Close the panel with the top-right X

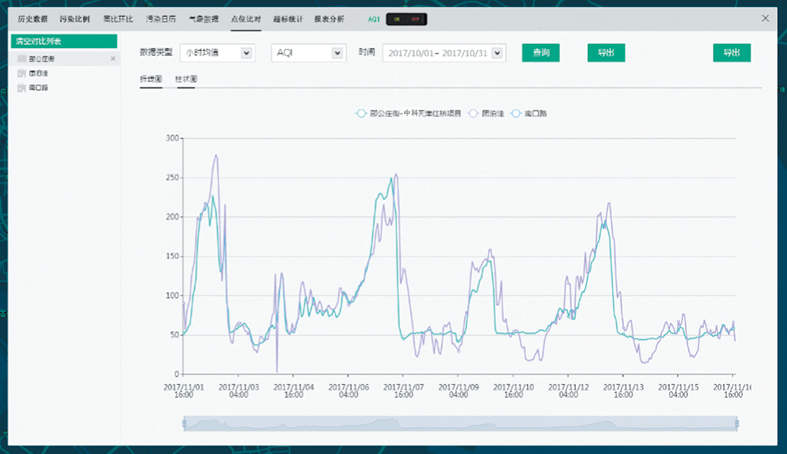point(765,19)
